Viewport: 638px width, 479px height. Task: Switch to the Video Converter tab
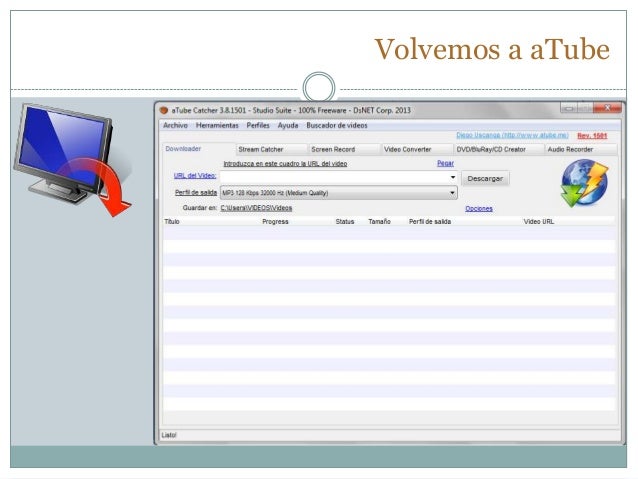[417, 149]
